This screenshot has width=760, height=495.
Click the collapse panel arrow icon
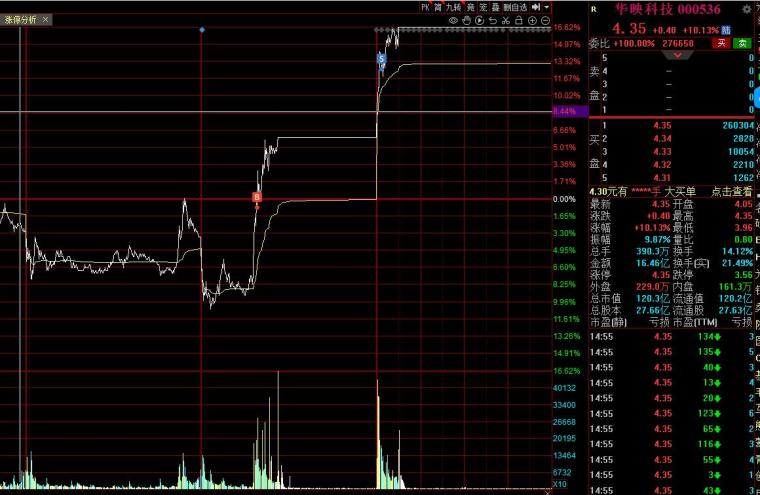(536, 7)
